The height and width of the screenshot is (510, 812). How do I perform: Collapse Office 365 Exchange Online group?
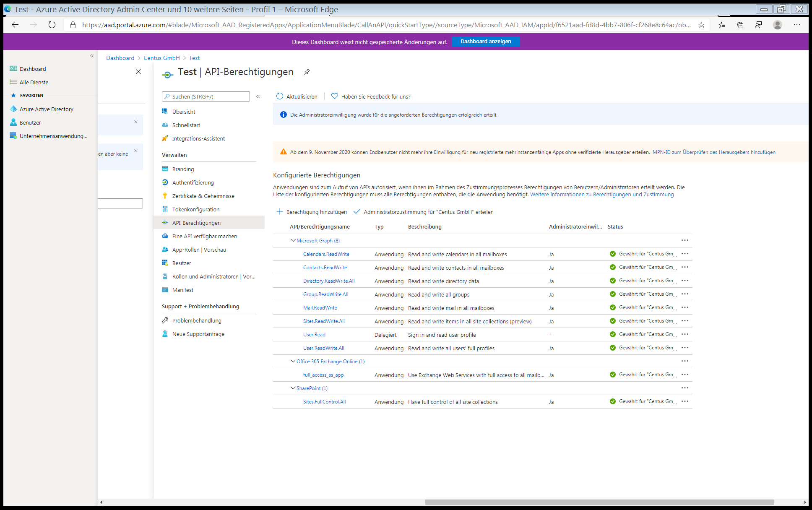click(x=293, y=361)
